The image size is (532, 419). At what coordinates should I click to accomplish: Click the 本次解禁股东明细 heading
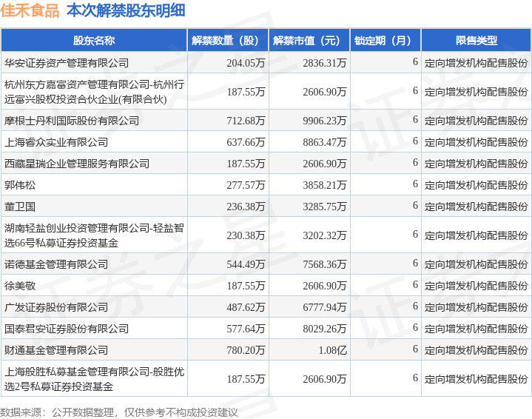pos(126,11)
